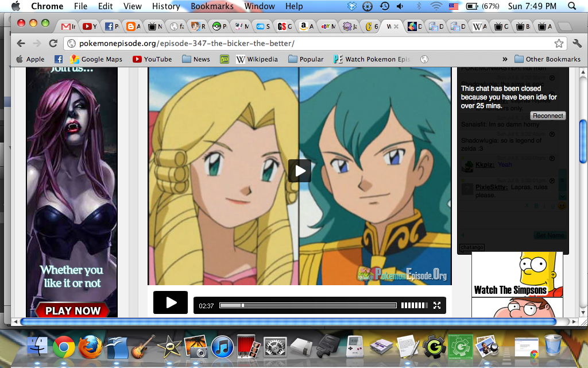Click the page's vertical scrollbar thumb
Screen dimensions: 588x368
583,141
